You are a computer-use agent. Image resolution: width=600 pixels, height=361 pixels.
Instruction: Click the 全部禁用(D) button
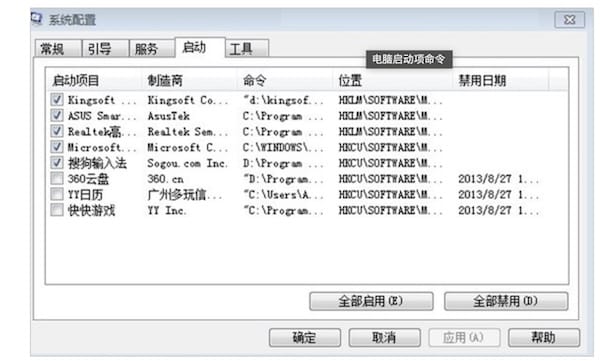click(506, 301)
